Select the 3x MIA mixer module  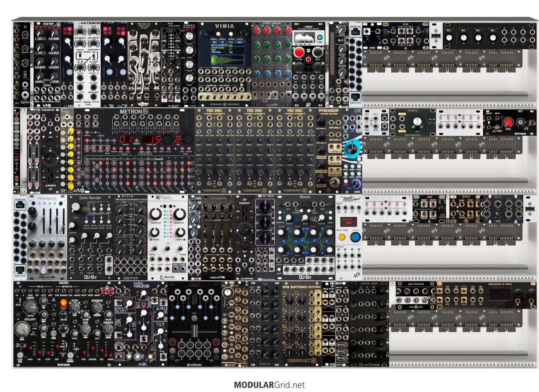265,237
